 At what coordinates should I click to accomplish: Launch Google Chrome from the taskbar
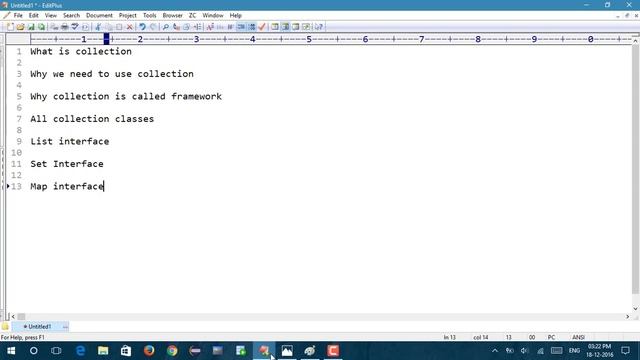[x=172, y=351]
